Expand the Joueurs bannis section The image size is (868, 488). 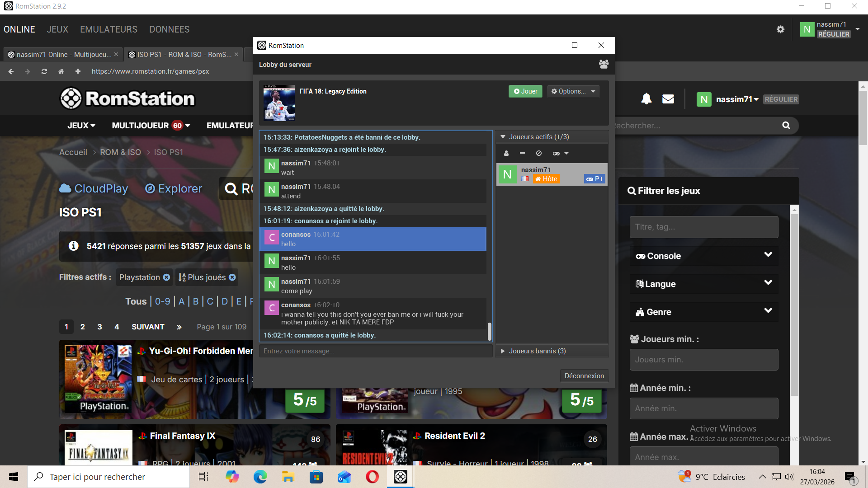pyautogui.click(x=503, y=351)
